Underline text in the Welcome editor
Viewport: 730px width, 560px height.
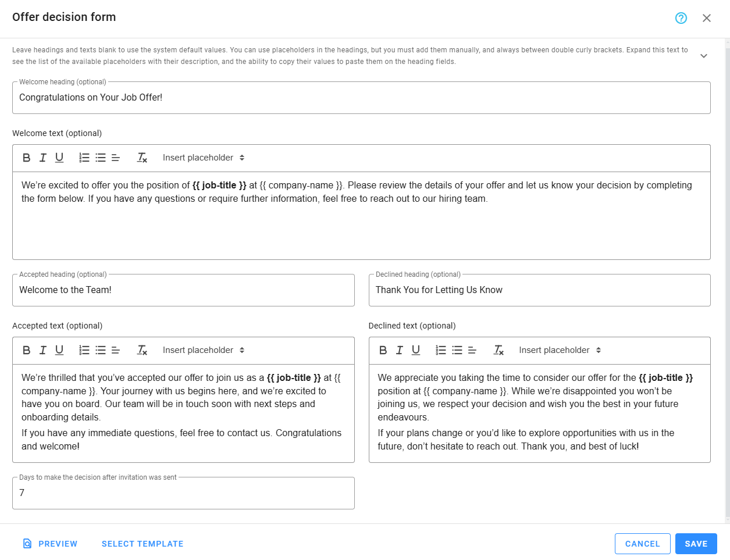pos(58,157)
